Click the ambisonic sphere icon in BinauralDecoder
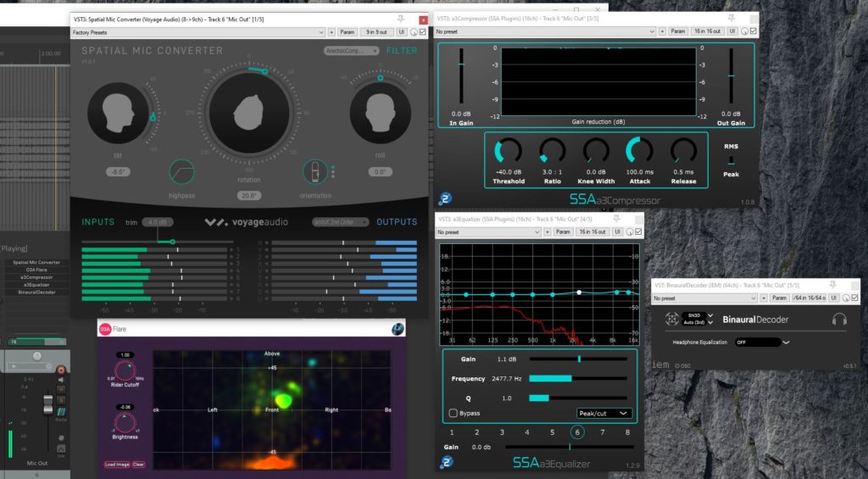 pos(671,319)
